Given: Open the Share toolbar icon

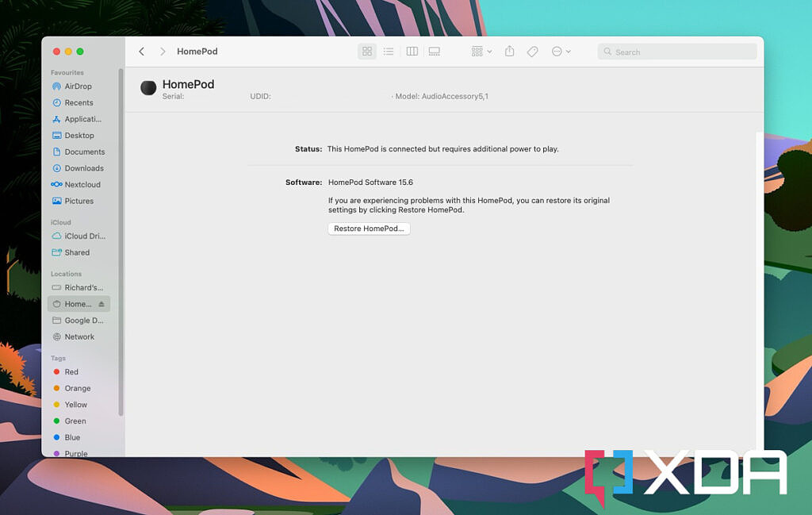Looking at the screenshot, I should [510, 52].
